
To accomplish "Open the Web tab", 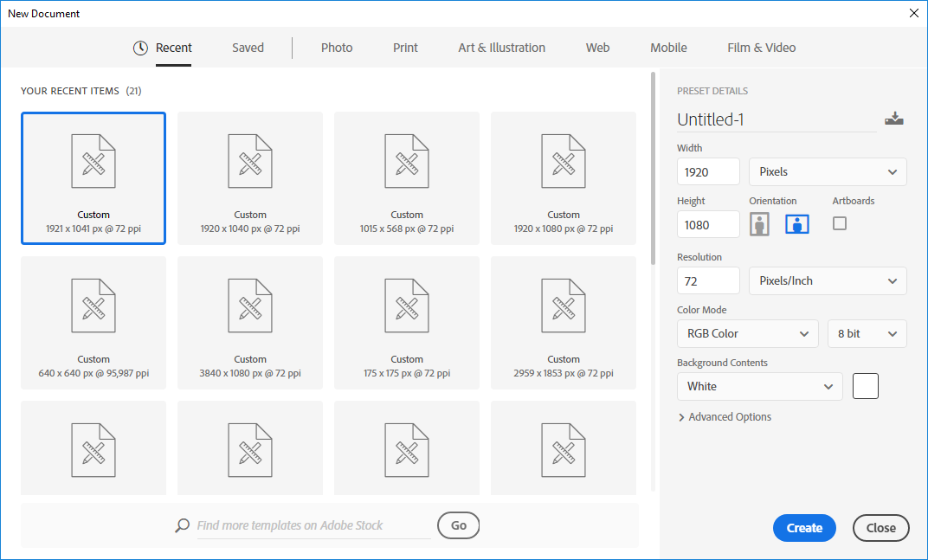I will coord(598,48).
